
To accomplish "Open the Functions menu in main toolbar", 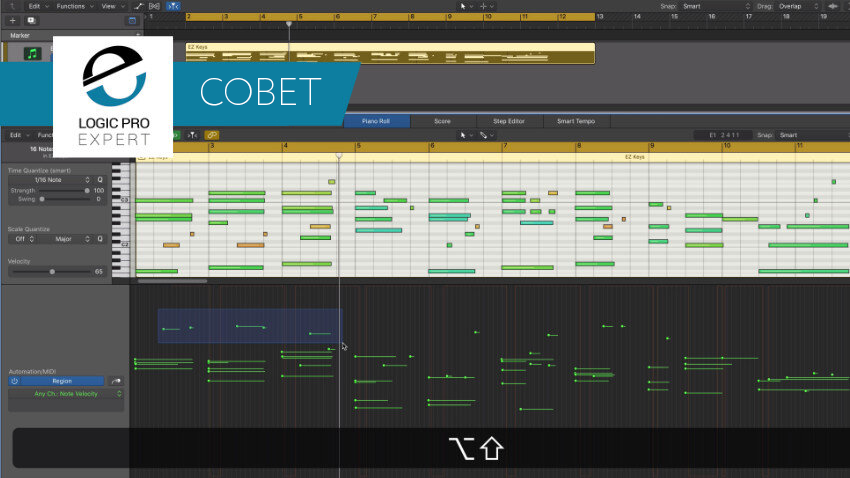I will 75,6.
